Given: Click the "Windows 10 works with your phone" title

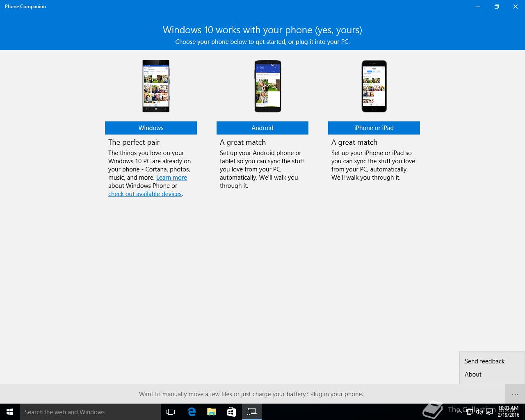Looking at the screenshot, I should coord(262,30).
